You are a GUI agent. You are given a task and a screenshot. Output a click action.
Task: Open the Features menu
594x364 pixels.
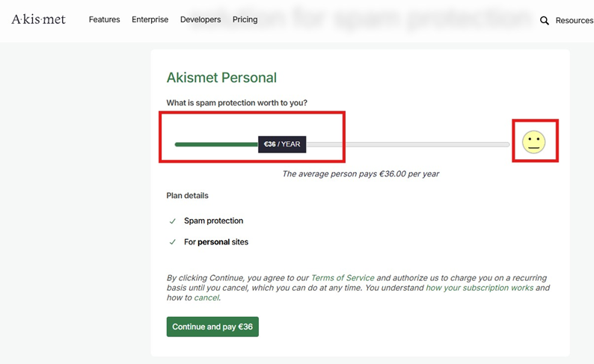tap(104, 19)
